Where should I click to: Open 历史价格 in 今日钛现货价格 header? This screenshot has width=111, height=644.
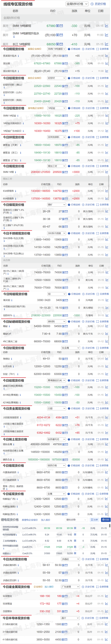(x=90, y=348)
